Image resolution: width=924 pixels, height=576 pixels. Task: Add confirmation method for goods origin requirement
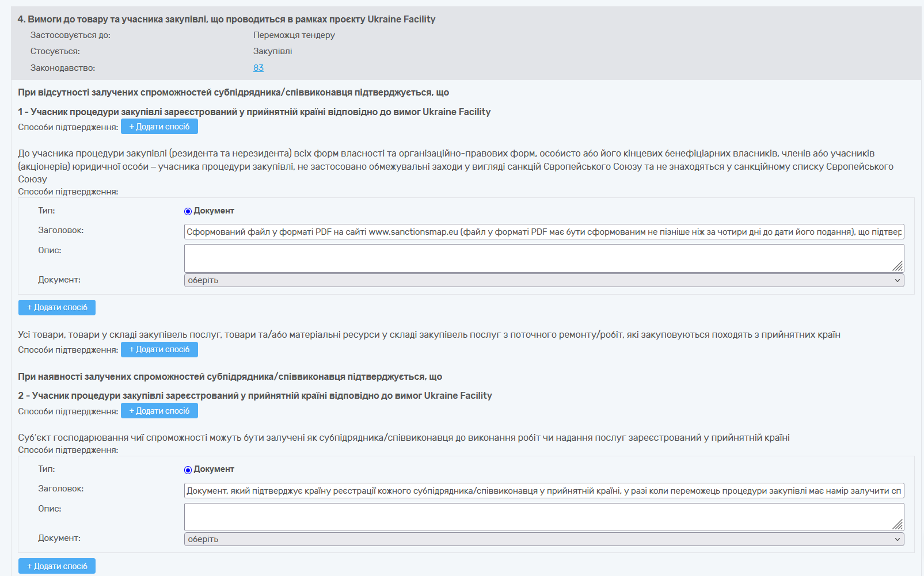click(159, 349)
